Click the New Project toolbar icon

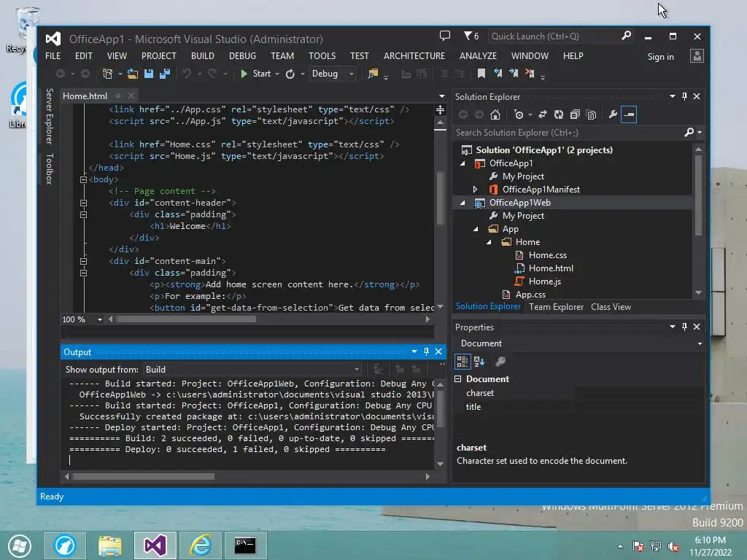[108, 74]
